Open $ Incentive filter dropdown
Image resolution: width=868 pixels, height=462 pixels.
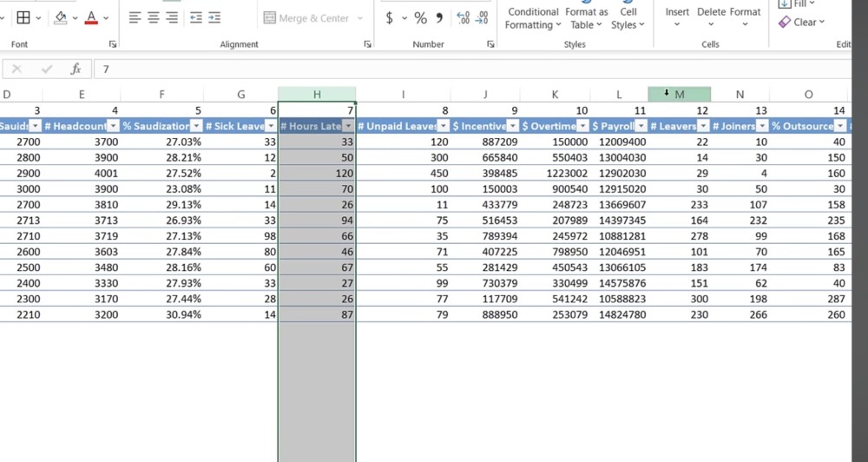(x=513, y=126)
